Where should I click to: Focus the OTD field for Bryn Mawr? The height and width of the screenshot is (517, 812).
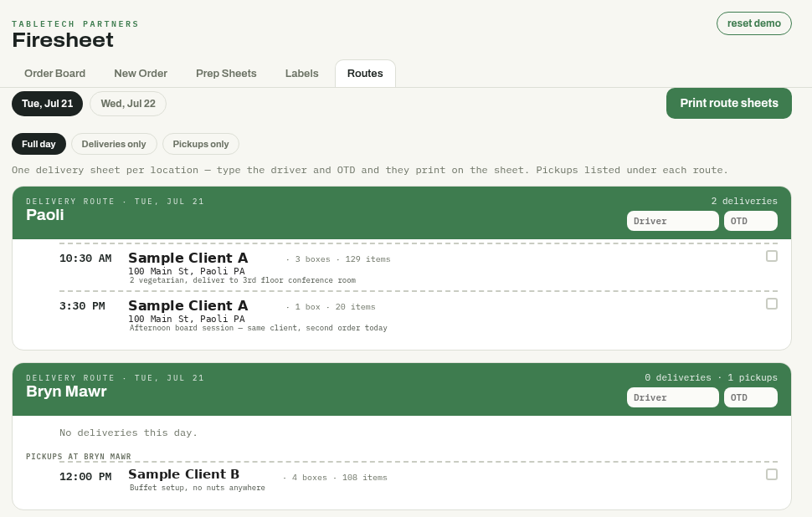tap(751, 397)
